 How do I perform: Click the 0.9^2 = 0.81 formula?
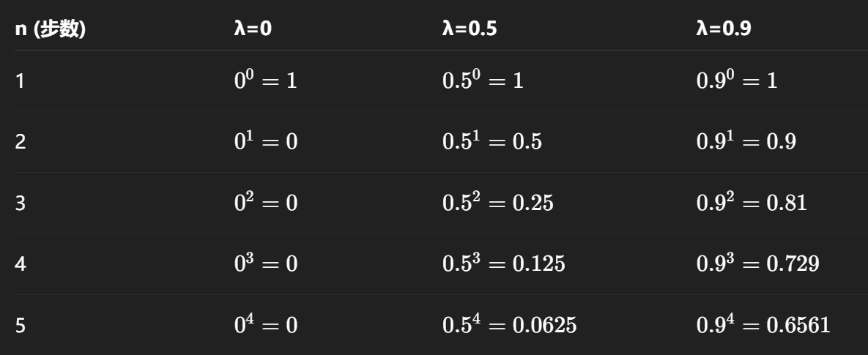pos(752,203)
